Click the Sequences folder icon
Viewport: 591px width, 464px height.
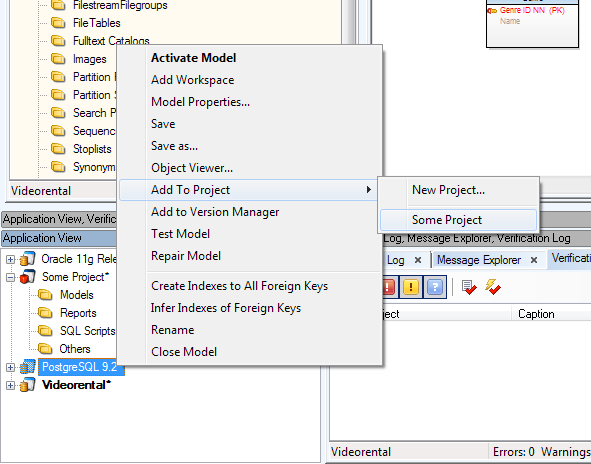(x=58, y=130)
